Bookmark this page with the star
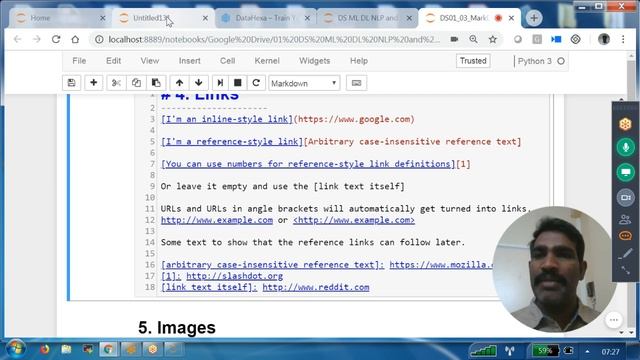 [493, 39]
